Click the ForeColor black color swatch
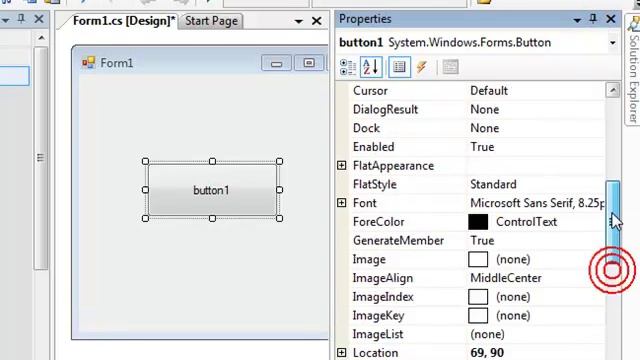640x360 pixels. pyautogui.click(x=478, y=222)
